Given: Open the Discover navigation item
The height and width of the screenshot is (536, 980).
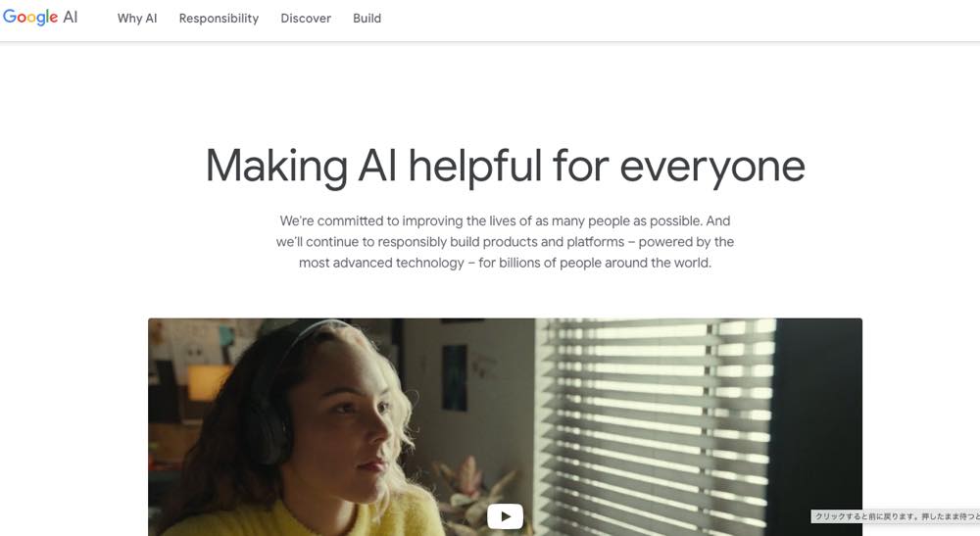Looking at the screenshot, I should click(306, 19).
